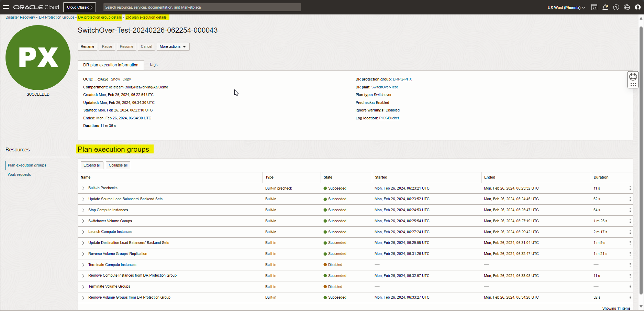Click the support lifebuoy help widget
This screenshot has height=311, width=644.
coord(633,77)
